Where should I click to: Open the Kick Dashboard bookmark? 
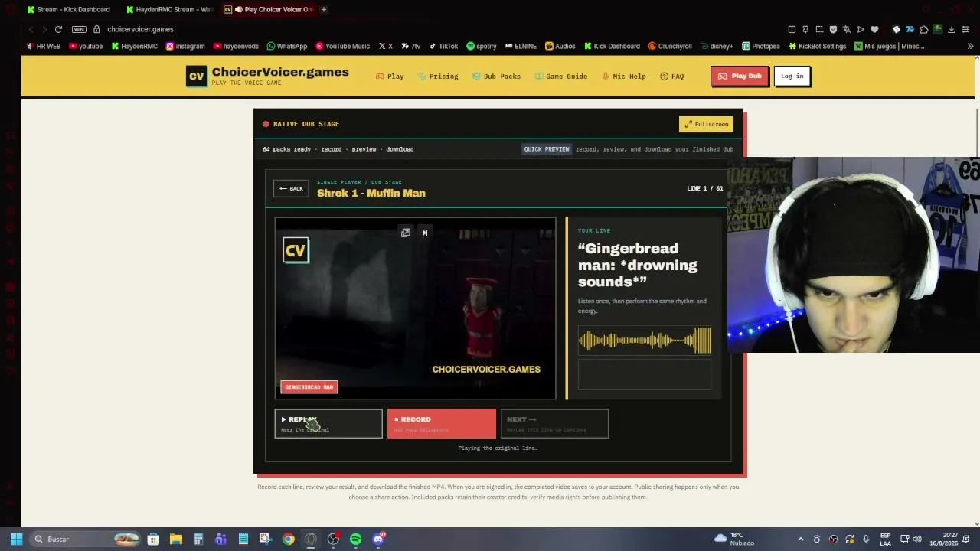(x=612, y=46)
